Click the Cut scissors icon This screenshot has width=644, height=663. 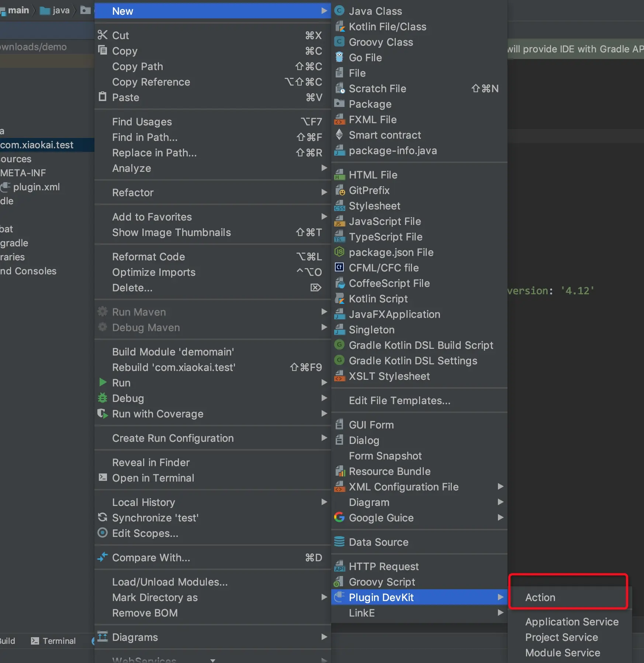coord(103,35)
